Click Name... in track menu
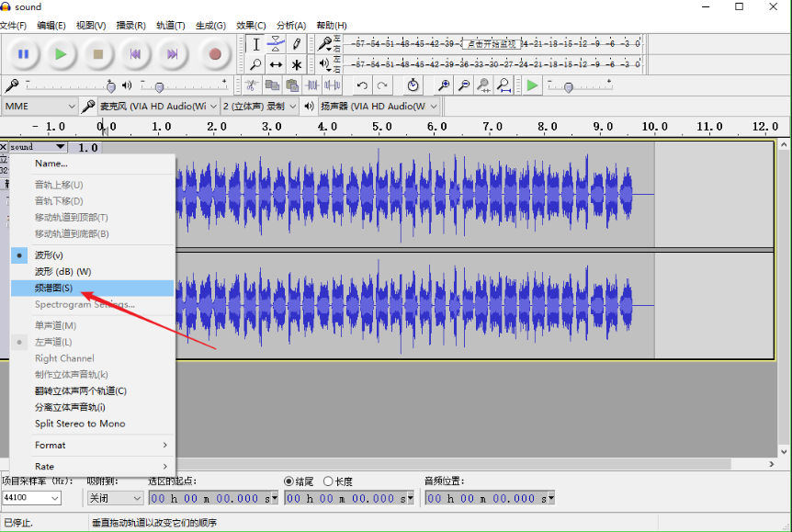Screen dimensions: 792x532 (93, 164)
